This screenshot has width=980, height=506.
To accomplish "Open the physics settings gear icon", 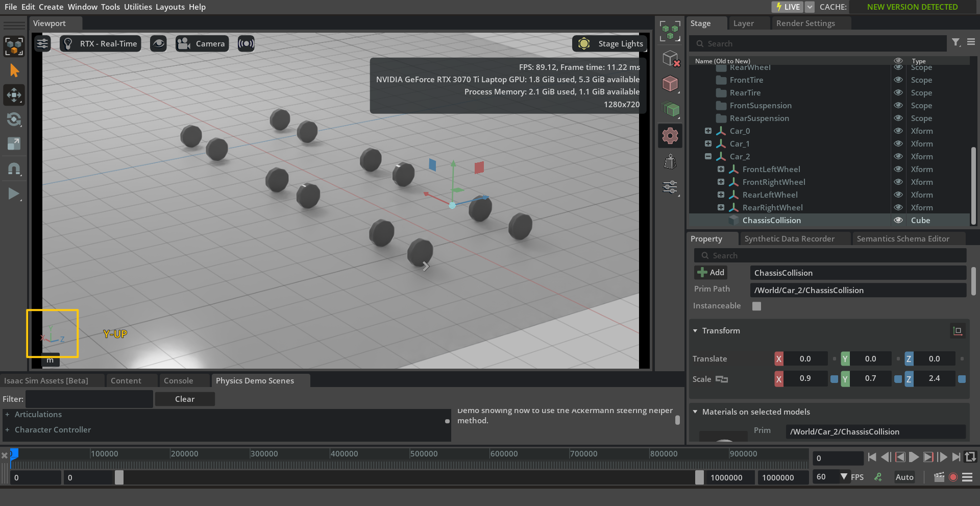I will 670,136.
